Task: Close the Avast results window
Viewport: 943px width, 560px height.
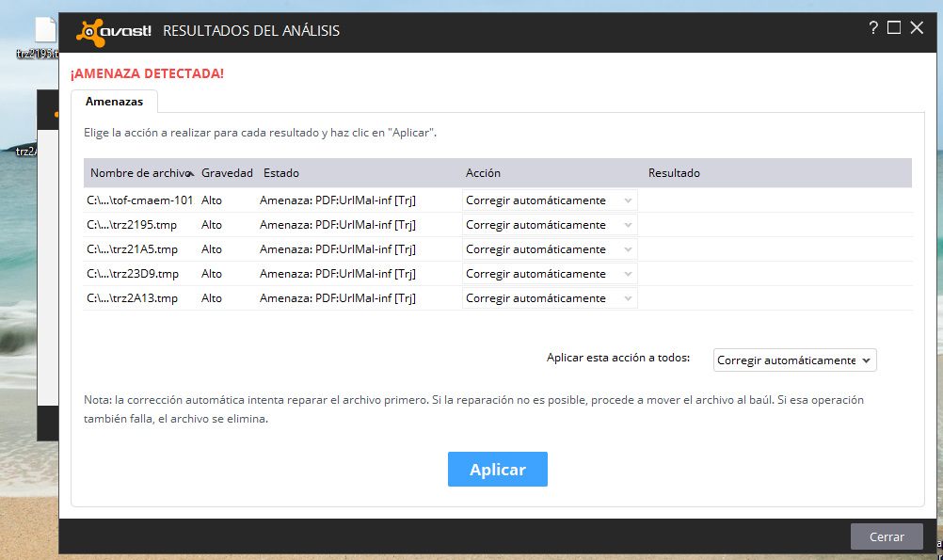Action: pos(917,27)
